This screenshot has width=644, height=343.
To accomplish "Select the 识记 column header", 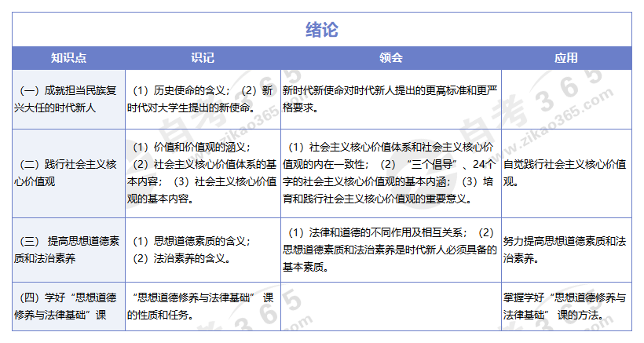I will 202,58.
